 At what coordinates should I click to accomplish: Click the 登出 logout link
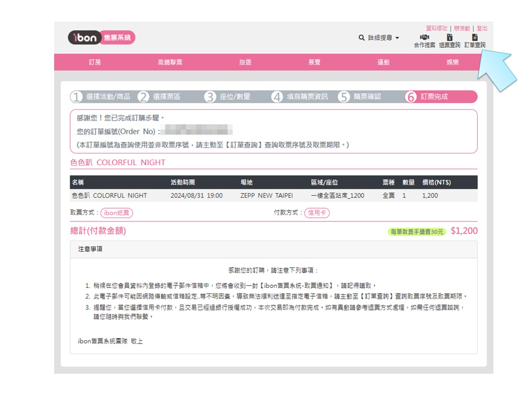pos(482,28)
